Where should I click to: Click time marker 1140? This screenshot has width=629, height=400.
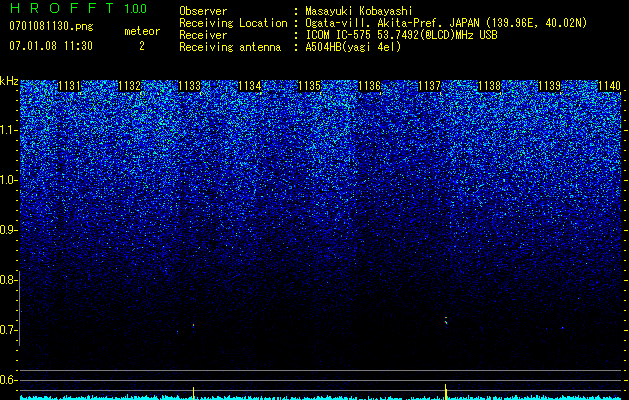(609, 86)
